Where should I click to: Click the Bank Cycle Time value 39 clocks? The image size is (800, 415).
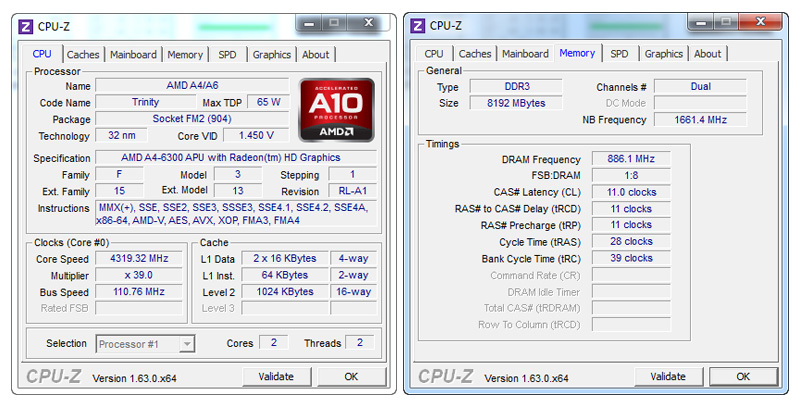tap(631, 258)
